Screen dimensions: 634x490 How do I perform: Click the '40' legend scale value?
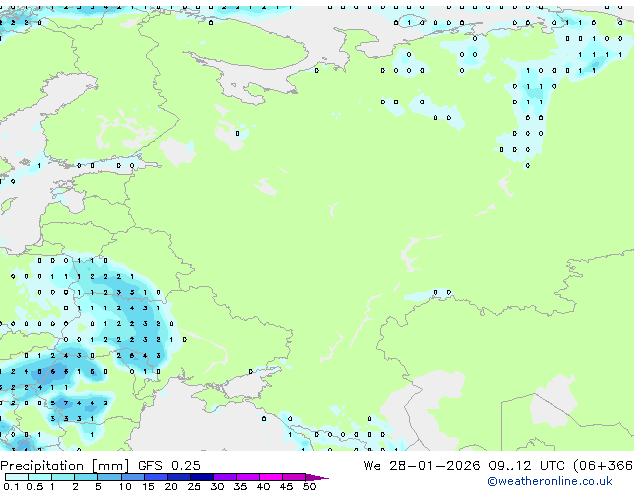pos(263,486)
